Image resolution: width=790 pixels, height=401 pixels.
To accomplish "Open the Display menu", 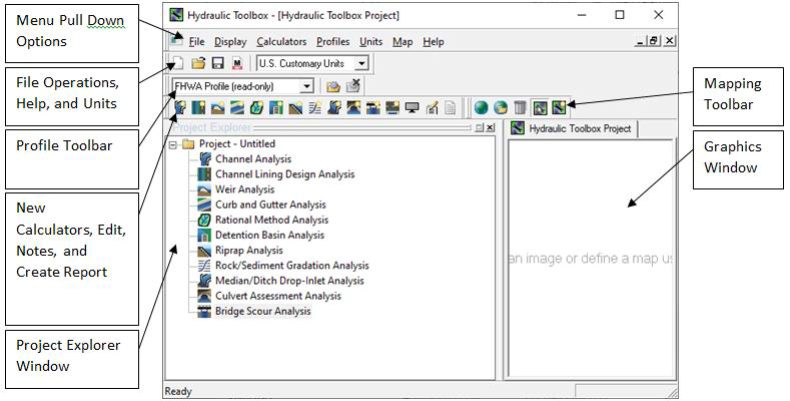I will click(230, 42).
